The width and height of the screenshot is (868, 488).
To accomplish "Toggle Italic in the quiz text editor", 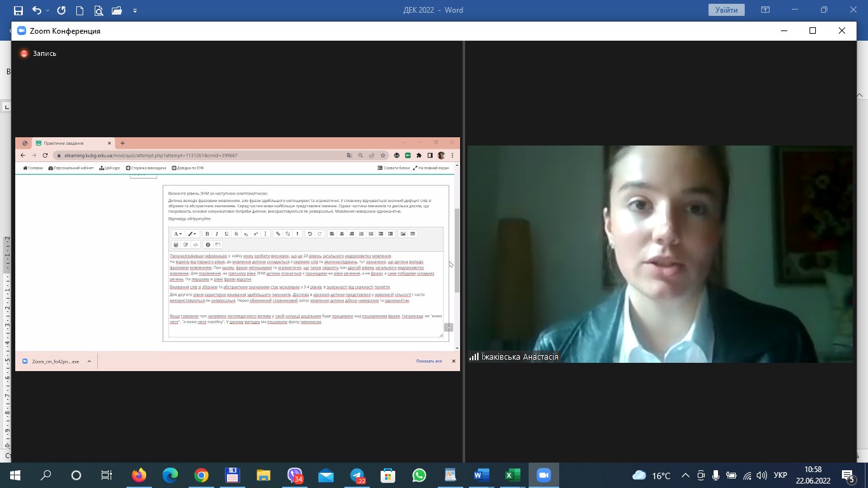I will (x=217, y=234).
